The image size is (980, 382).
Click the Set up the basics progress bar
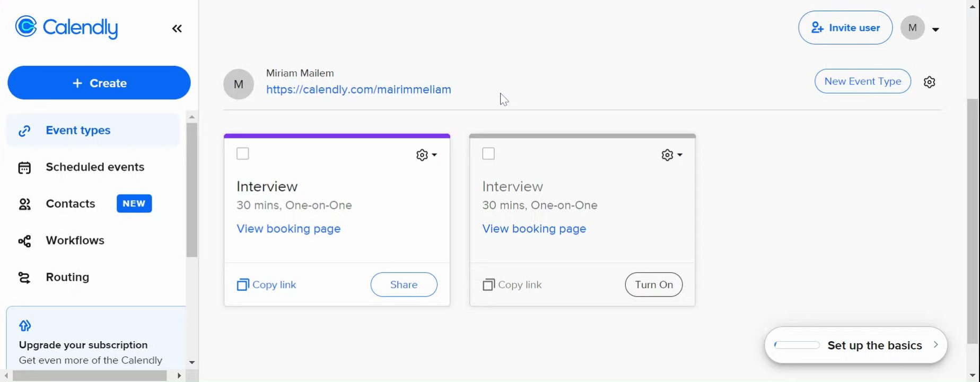coord(797,345)
